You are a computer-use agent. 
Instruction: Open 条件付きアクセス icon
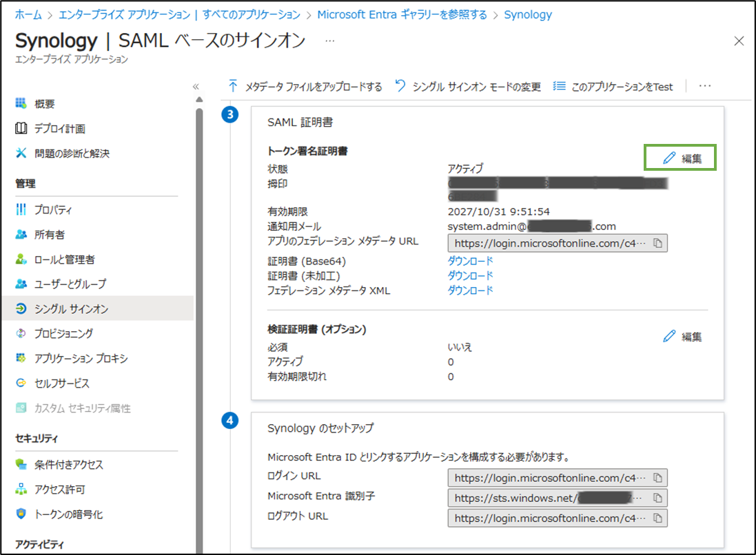(x=21, y=464)
